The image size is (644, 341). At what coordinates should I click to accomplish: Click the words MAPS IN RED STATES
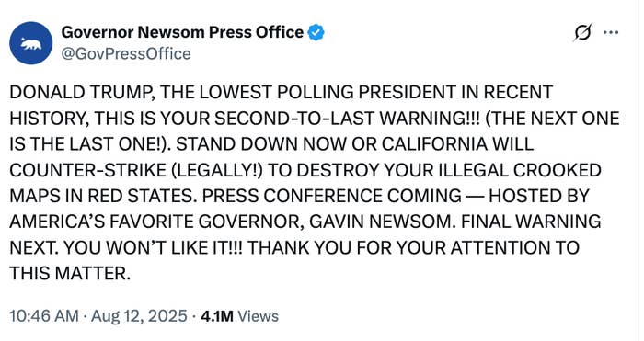click(x=101, y=196)
